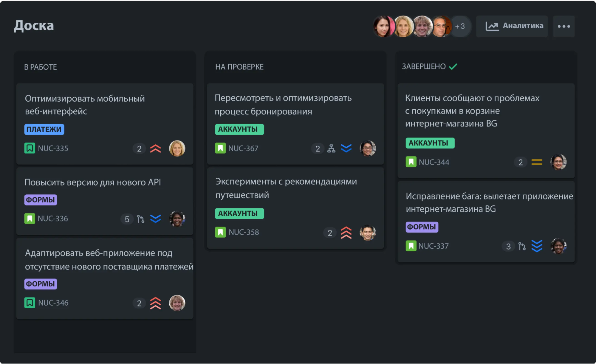Click the highest priority arrows on NUC-358
This screenshot has width=596, height=364.
[x=346, y=233]
